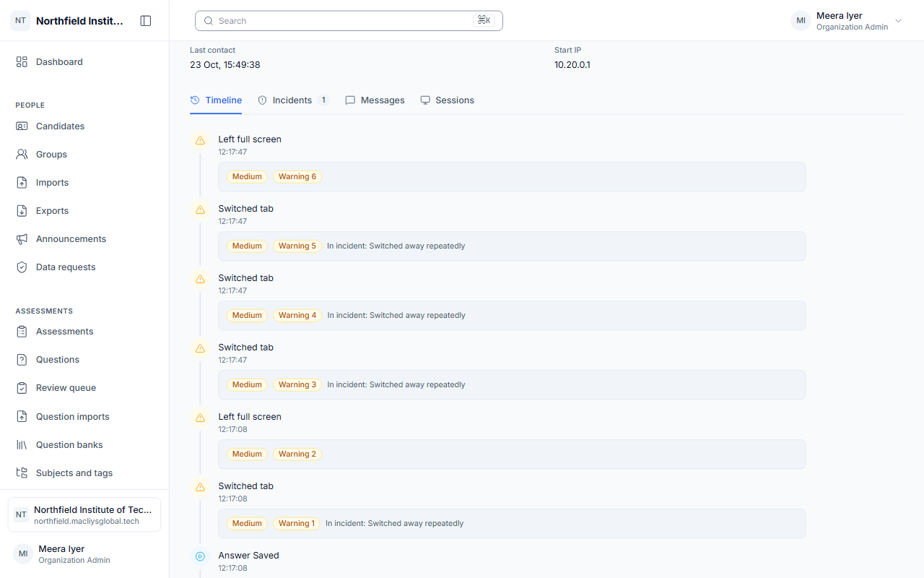Click the Question imports file icon
This screenshot has height=578, width=924.
point(22,417)
